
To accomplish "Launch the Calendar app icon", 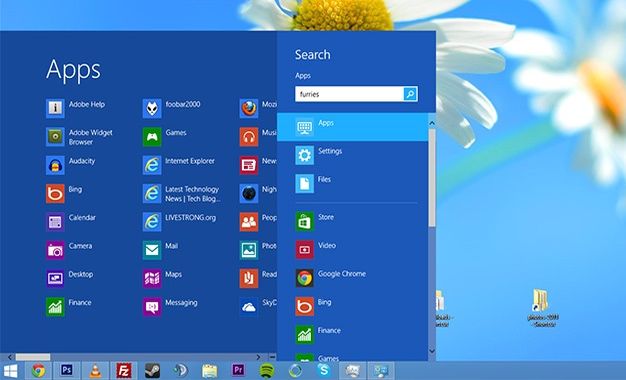I will click(55, 222).
